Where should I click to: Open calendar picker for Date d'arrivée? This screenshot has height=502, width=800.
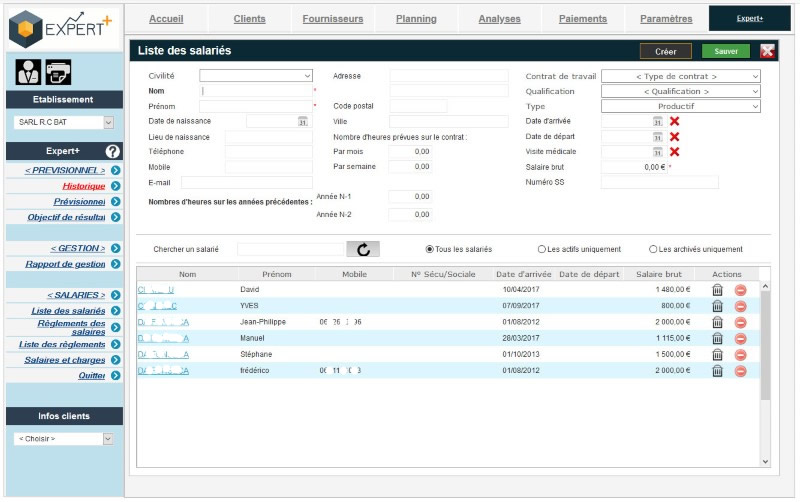pyautogui.click(x=658, y=121)
